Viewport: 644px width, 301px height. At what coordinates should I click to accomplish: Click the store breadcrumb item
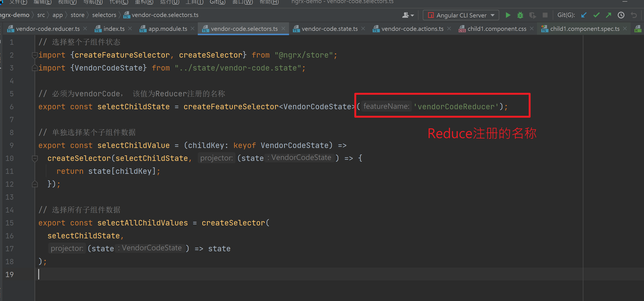[x=77, y=15]
